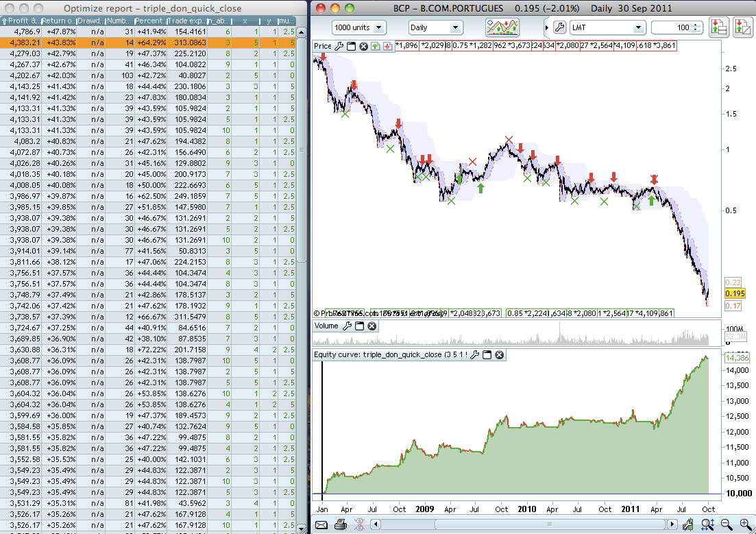This screenshot has height=534, width=756.
Task: Sort by Drawdown column header
Action: point(90,21)
